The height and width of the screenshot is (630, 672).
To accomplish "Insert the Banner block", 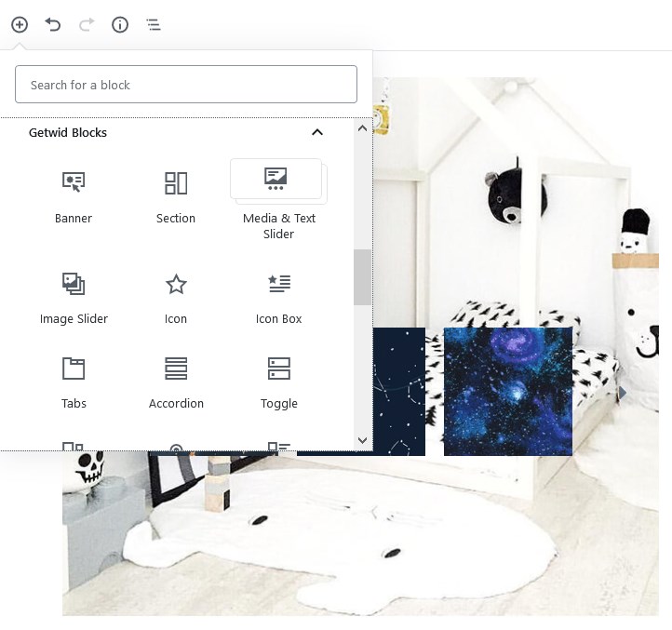I will 74,197.
